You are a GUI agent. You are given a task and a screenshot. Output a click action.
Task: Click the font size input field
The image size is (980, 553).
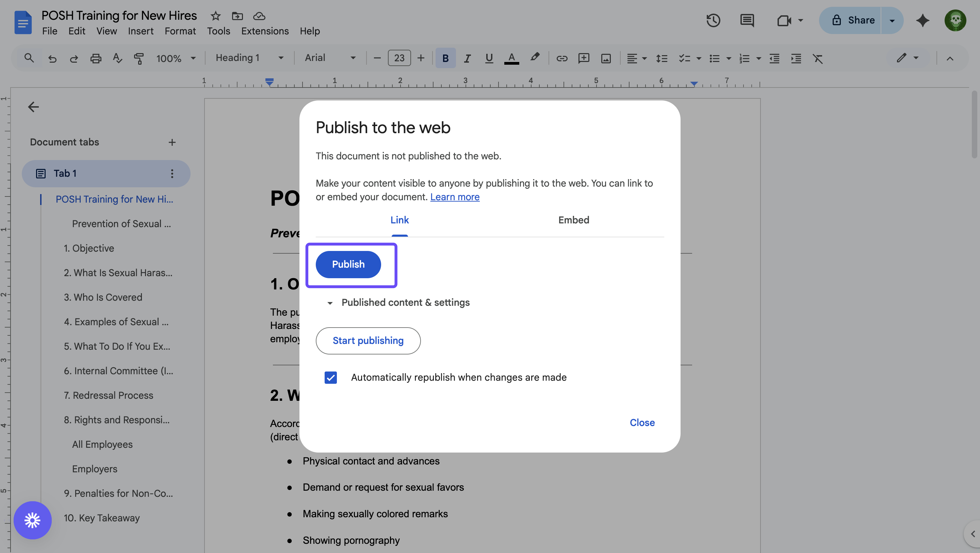click(399, 58)
